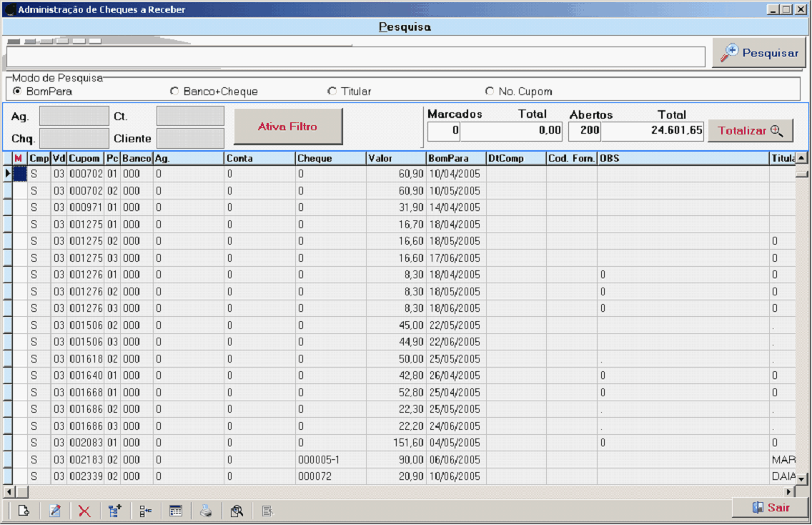The image size is (812, 525).
Task: Click the red X delete icon
Action: (x=84, y=511)
